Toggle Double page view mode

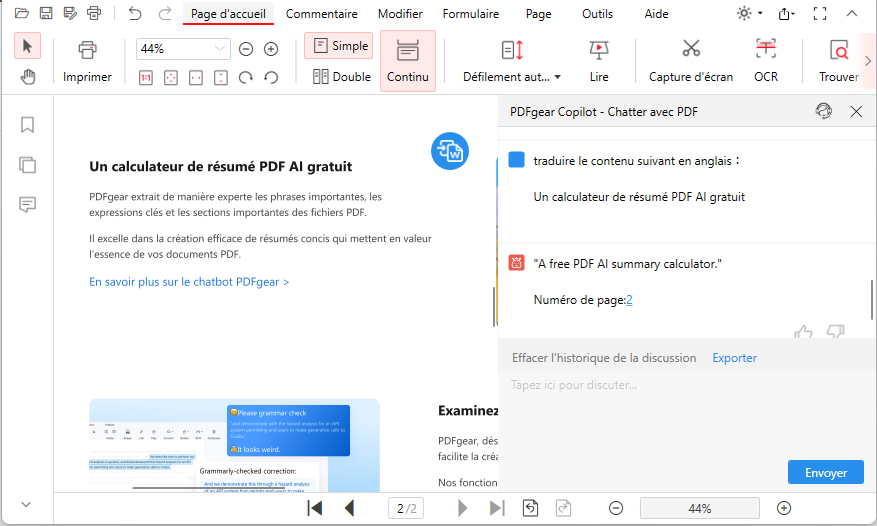click(x=342, y=77)
